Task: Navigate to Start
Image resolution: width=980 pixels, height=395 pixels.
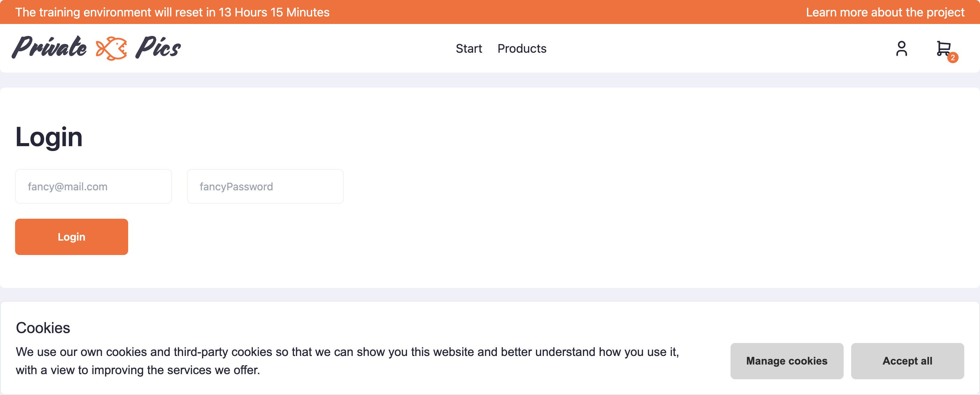Action: click(x=469, y=48)
